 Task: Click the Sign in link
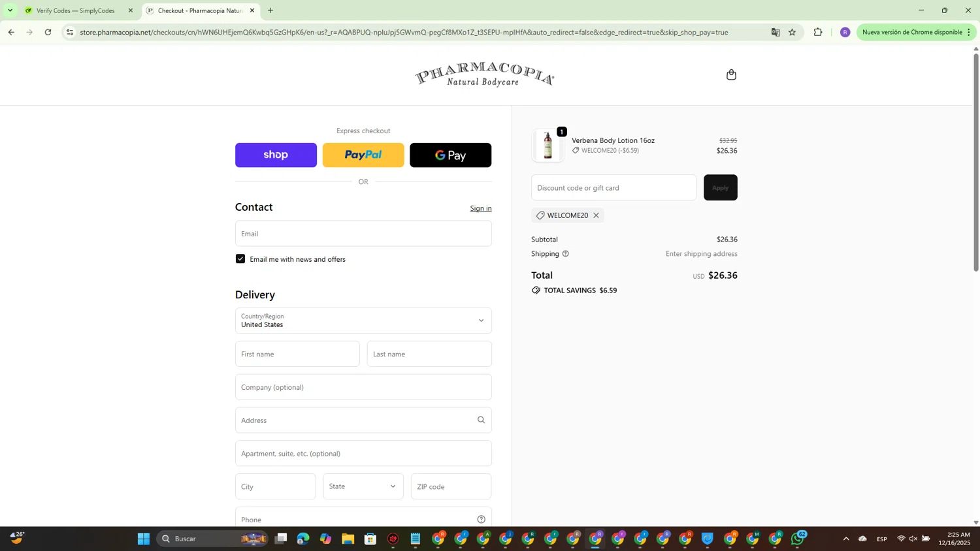point(481,208)
